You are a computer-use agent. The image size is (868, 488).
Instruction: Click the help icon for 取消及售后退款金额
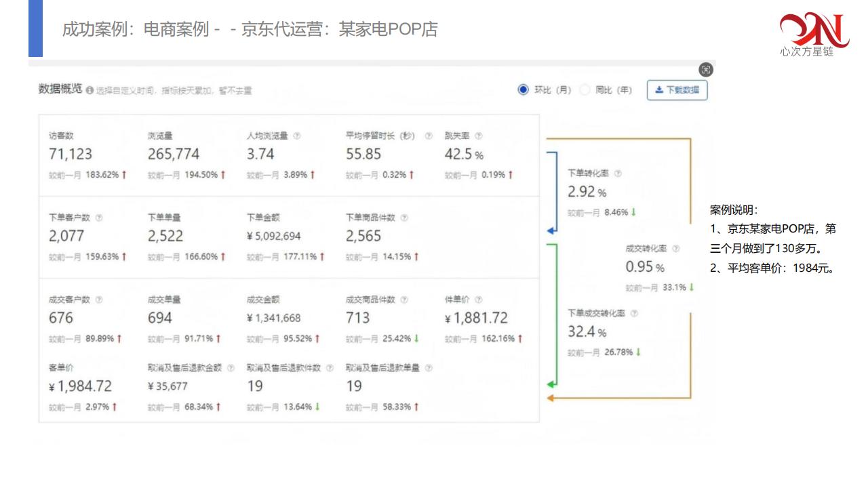pyautogui.click(x=231, y=368)
